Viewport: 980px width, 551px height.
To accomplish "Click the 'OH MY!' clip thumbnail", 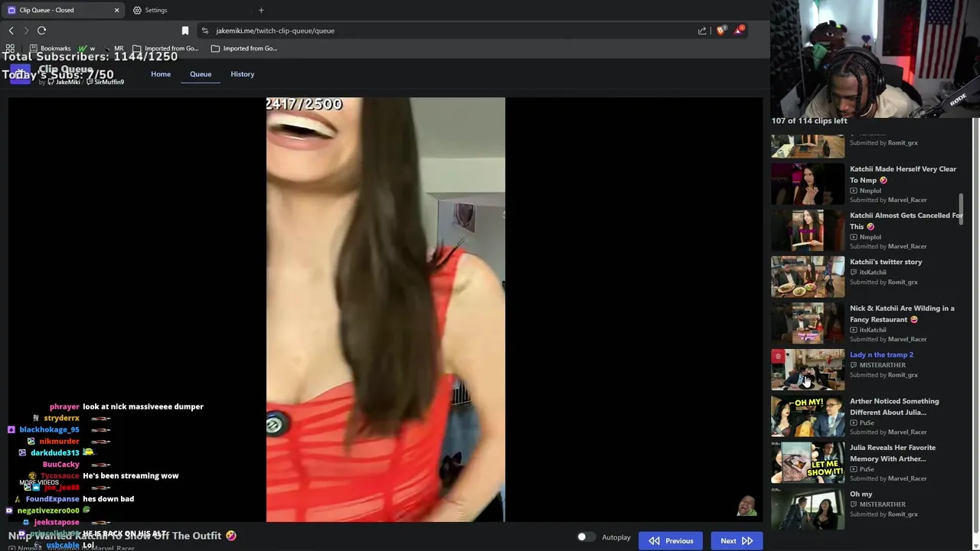I will tap(808, 416).
